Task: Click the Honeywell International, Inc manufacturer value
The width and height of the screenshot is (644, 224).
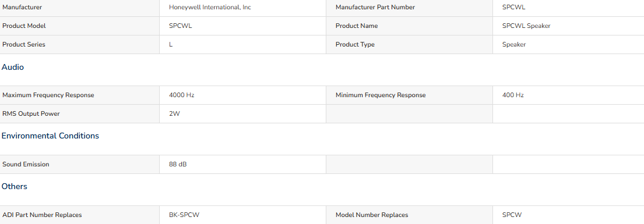Action: [210, 8]
